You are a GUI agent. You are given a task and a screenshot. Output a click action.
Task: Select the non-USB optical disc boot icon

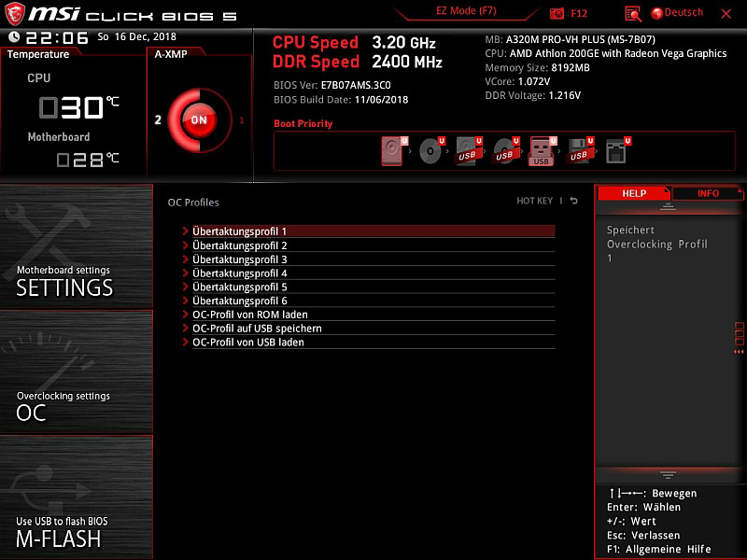tap(430, 151)
